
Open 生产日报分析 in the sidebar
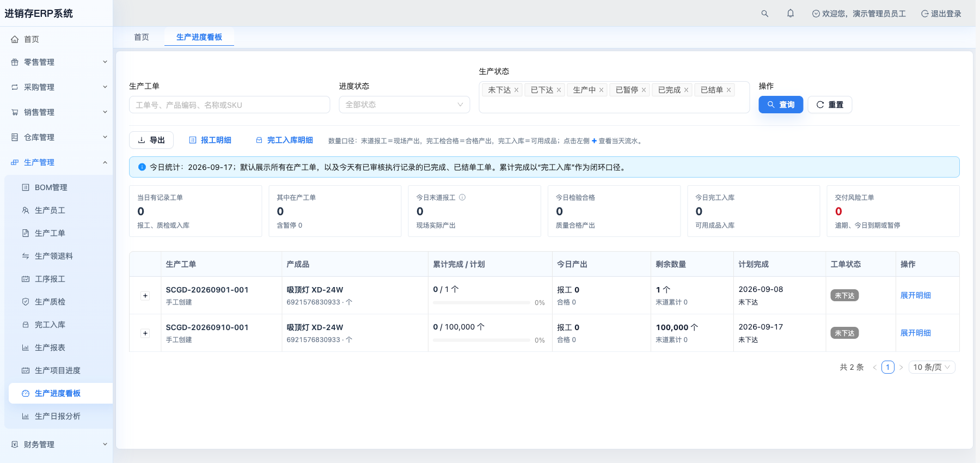(x=61, y=416)
